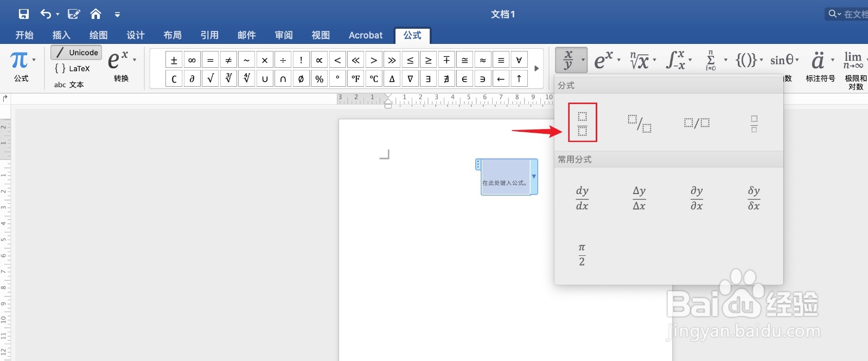Go to the home icon in title bar
The width and height of the screenshot is (868, 361).
95,14
